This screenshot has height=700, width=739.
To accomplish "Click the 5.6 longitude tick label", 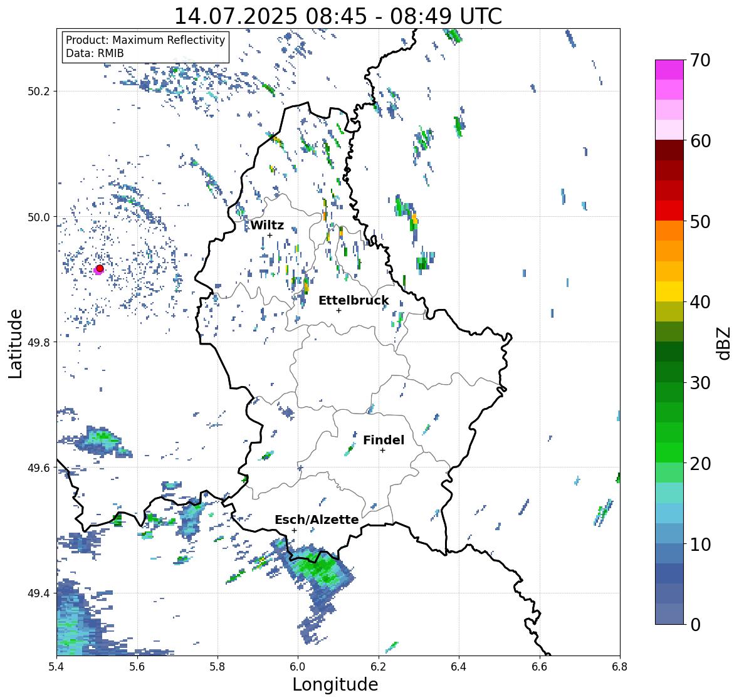I will pyautogui.click(x=137, y=667).
